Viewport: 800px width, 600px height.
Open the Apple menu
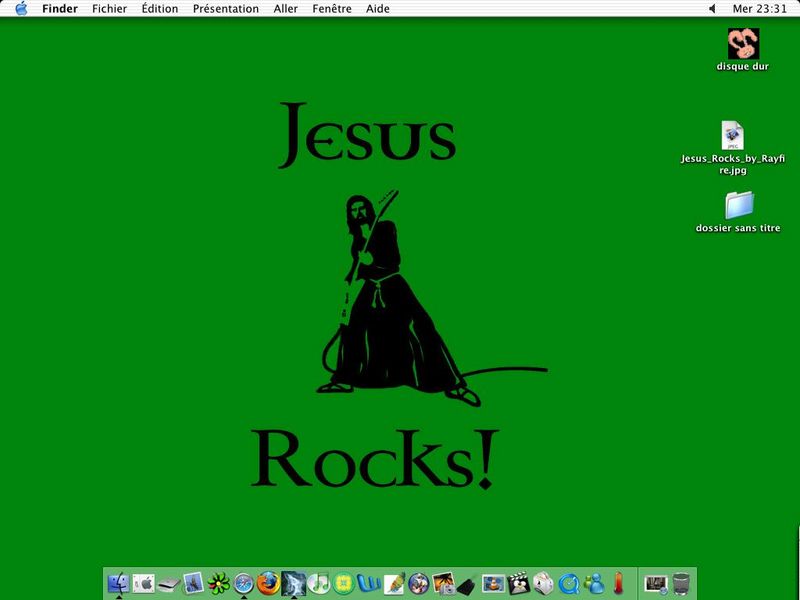21,9
